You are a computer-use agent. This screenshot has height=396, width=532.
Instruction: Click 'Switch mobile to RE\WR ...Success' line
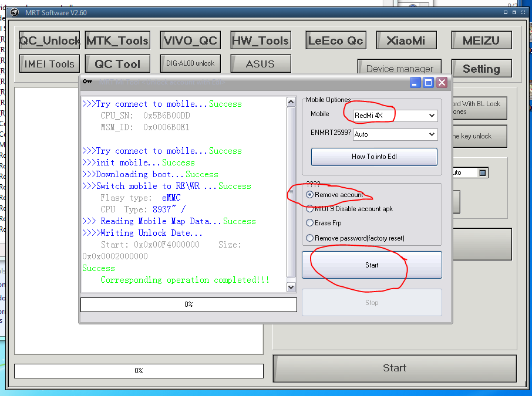167,186
